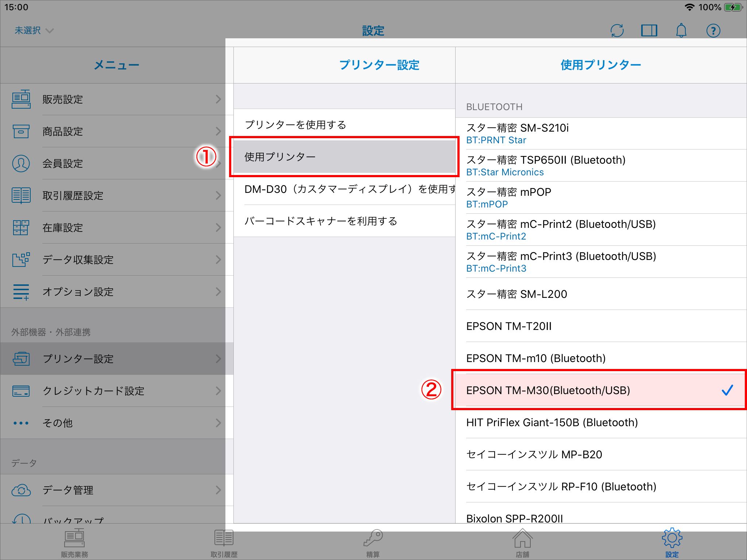Open the notifications bell
The width and height of the screenshot is (747, 560).
pos(681,31)
